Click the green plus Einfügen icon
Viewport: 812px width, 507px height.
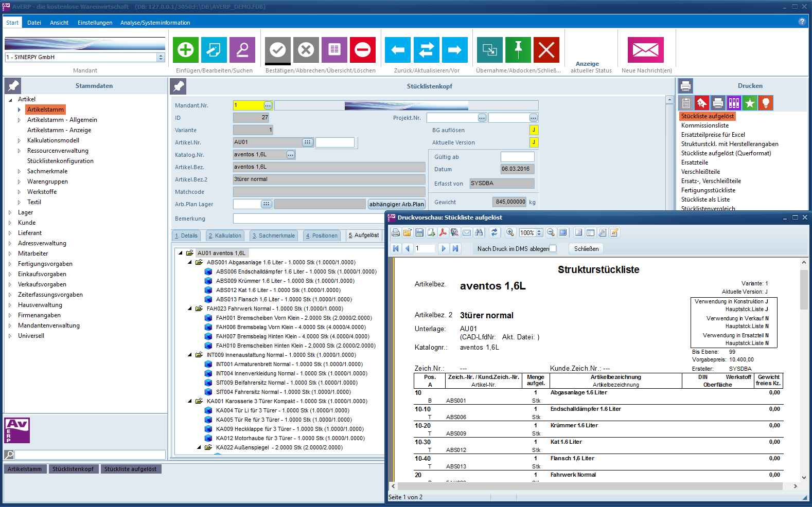[x=185, y=50]
